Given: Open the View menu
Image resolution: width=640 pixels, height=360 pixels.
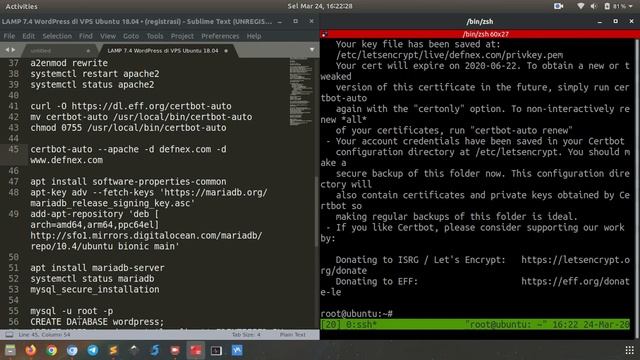Looking at the screenshot, I should pyautogui.click(x=108, y=36).
